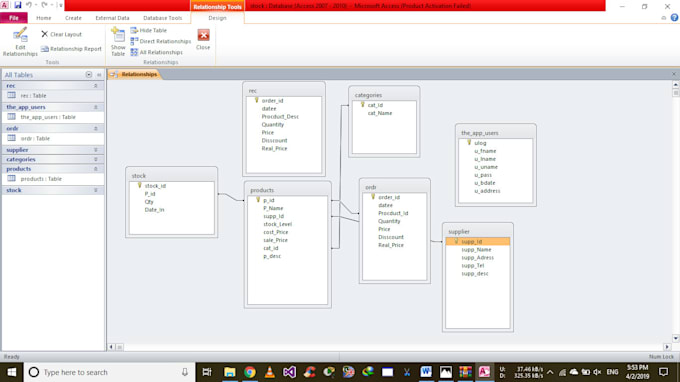Collapse the navigation pane shutter bar
The height and width of the screenshot is (382, 680).
click(99, 75)
